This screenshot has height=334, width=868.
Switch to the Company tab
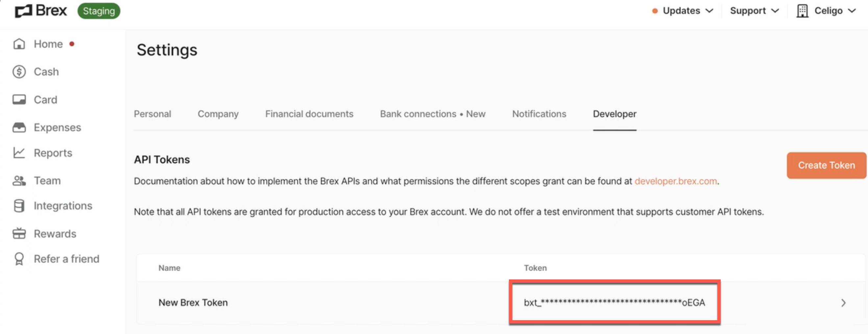[x=218, y=114]
